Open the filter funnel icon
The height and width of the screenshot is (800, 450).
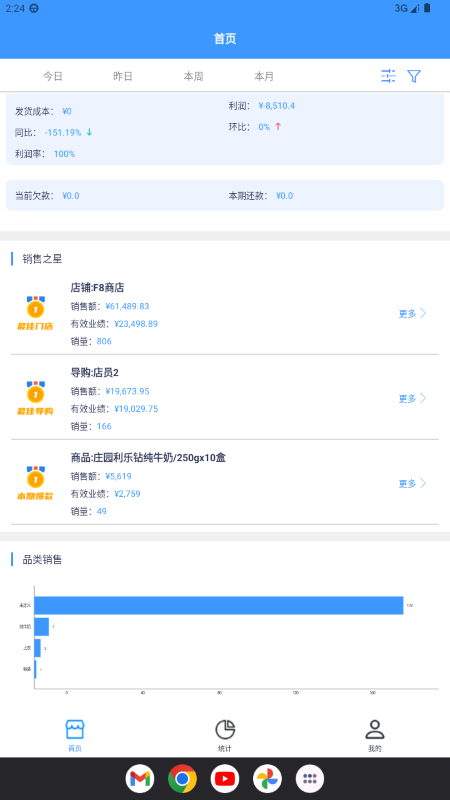pos(414,76)
